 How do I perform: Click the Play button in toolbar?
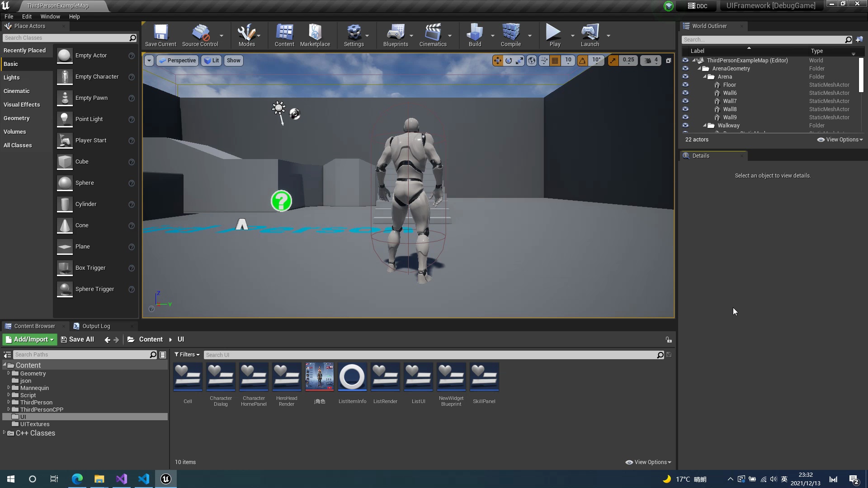click(555, 35)
